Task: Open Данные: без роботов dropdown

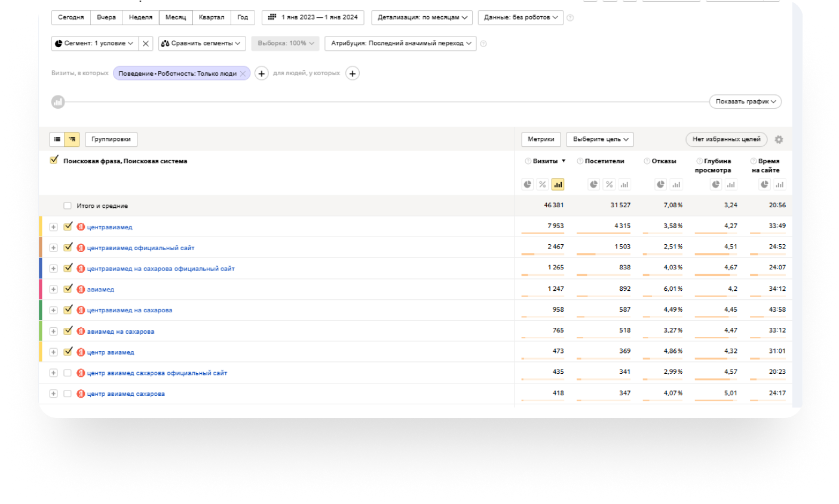Action: click(520, 18)
